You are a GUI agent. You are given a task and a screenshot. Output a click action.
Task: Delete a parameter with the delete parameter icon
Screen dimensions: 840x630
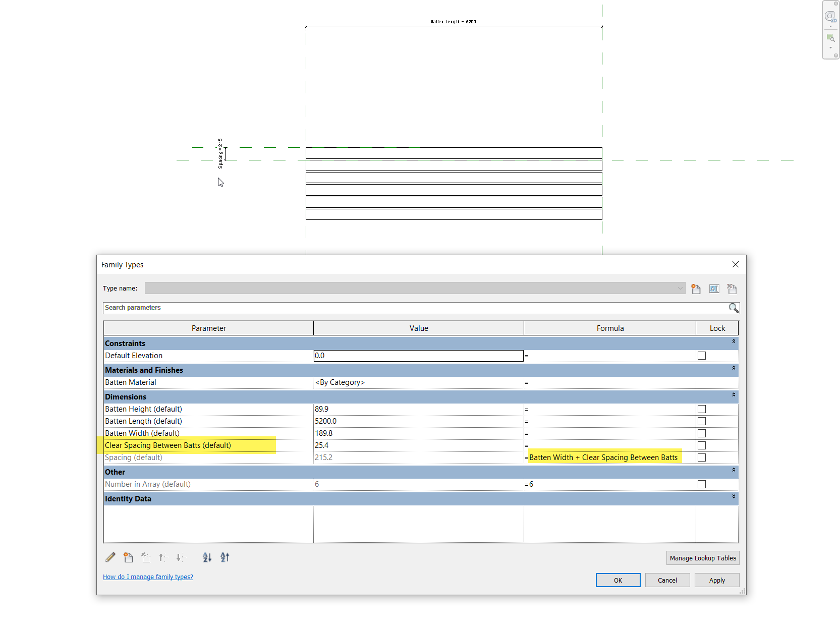point(146,557)
